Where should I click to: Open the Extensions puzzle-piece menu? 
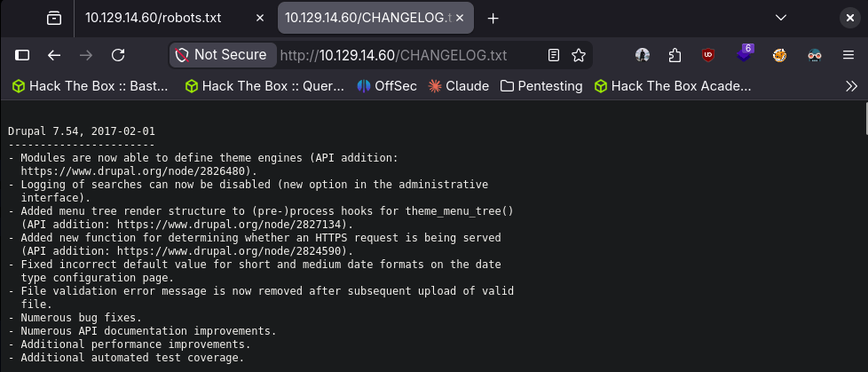[675, 55]
